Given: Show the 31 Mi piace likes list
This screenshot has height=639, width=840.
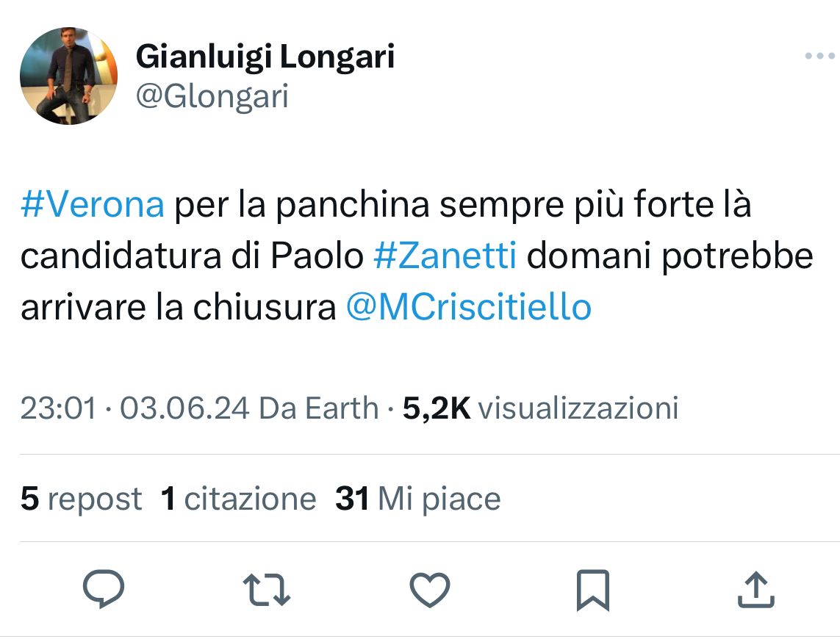Looking at the screenshot, I should pos(417,499).
